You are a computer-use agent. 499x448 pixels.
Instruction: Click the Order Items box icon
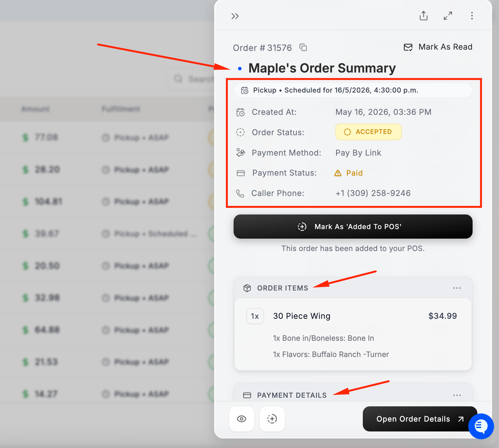click(247, 288)
